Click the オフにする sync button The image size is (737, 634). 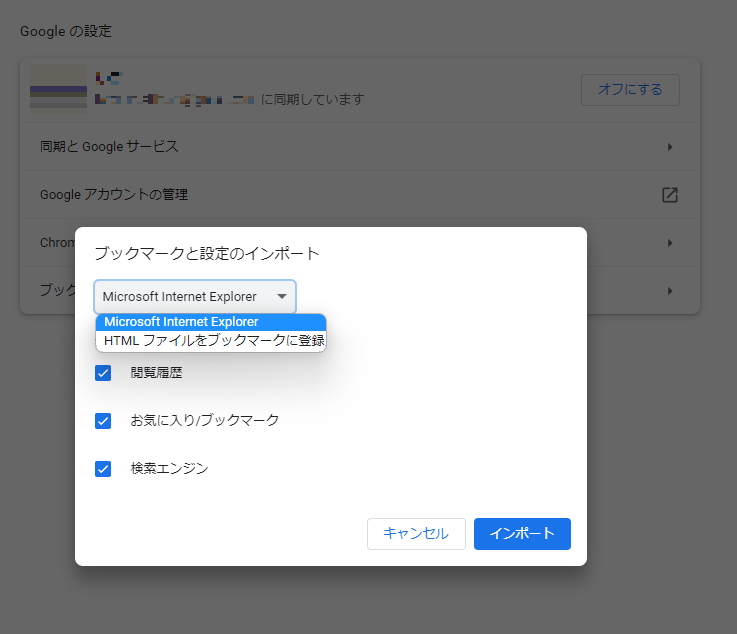[x=630, y=89]
